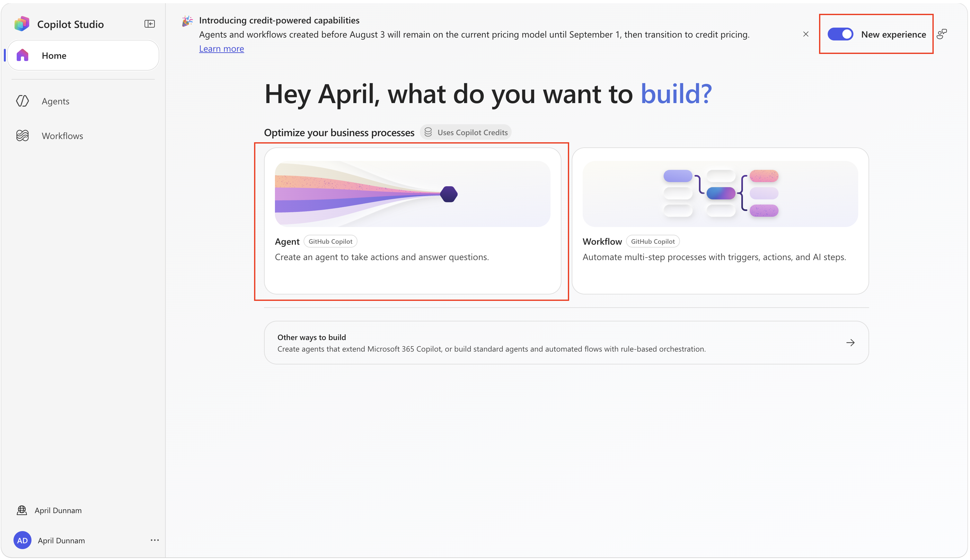This screenshot has width=970, height=560.
Task: Click the Workflow illustration thumbnail
Action: 720,194
